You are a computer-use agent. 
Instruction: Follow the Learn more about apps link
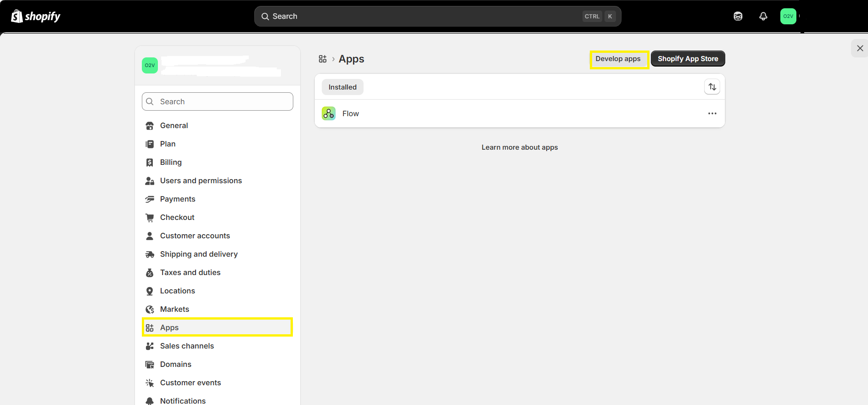coord(520,147)
